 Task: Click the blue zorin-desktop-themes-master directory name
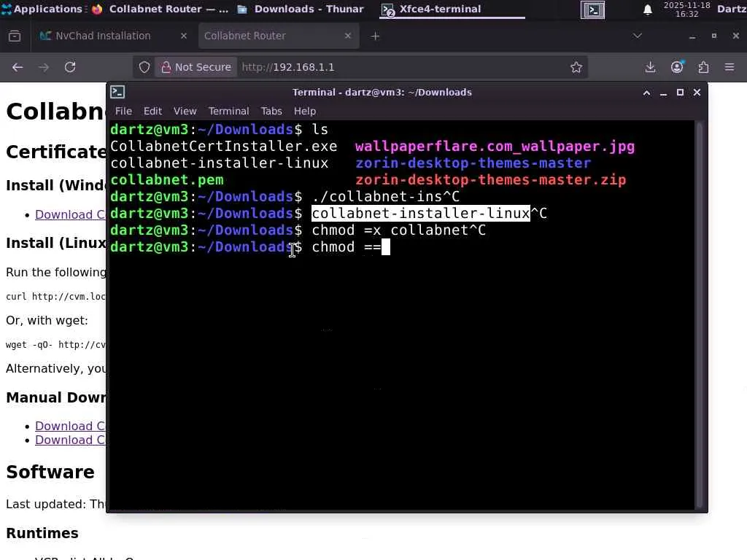click(x=473, y=163)
